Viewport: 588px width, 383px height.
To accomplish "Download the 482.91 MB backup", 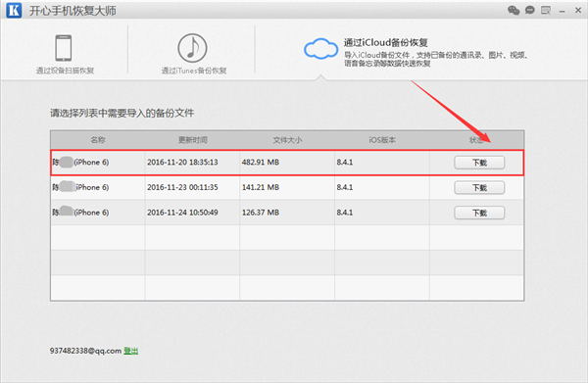I will click(x=479, y=163).
